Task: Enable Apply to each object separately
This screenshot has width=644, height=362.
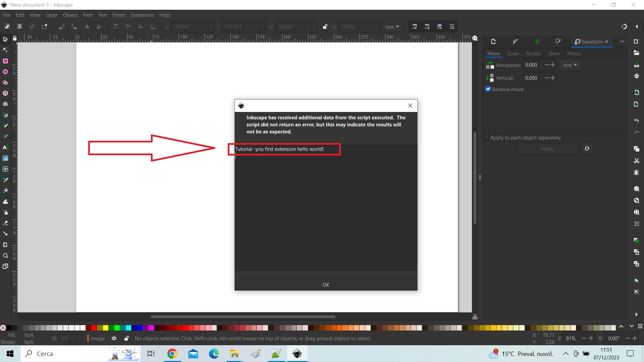Action: (486, 137)
